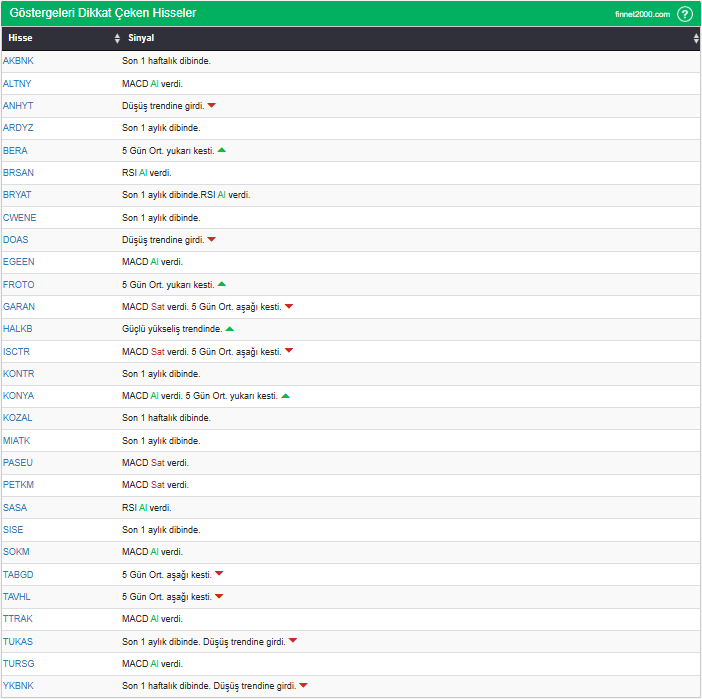Open the FROTO stock link
Viewport: 702px width, 699px height.
click(x=19, y=285)
